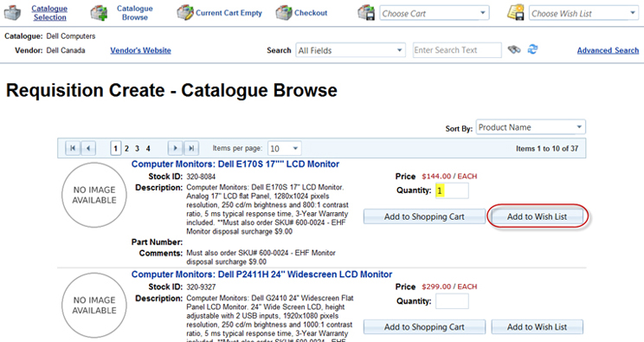Add Dell E170S monitor to Wish List
This screenshot has width=644, height=342.
click(x=537, y=216)
